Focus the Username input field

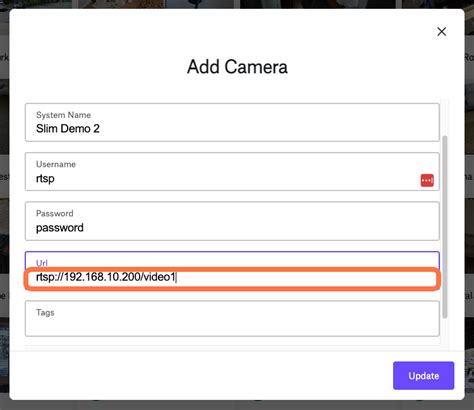click(232, 172)
